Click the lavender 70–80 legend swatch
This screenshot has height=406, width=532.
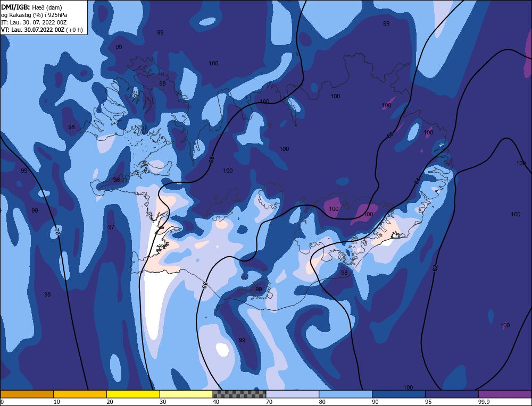293,394
